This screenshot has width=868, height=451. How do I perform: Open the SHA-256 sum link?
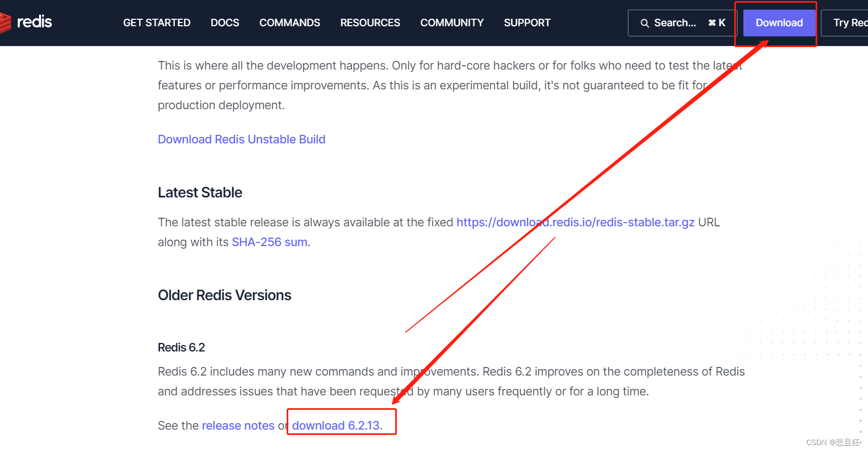coord(270,242)
